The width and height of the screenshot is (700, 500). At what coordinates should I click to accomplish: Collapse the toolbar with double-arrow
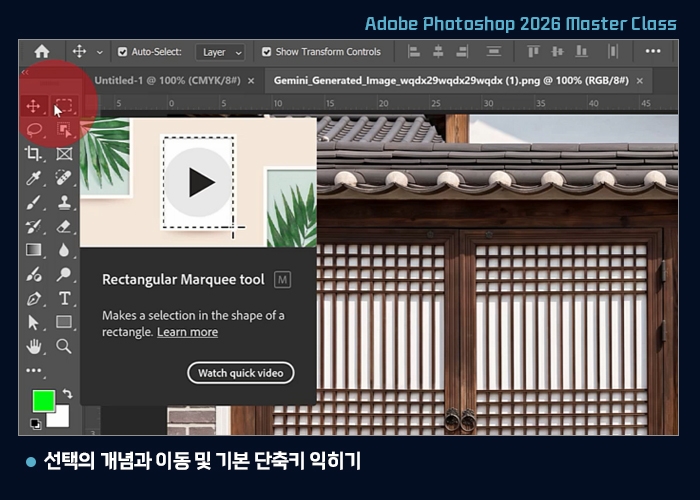tap(24, 72)
